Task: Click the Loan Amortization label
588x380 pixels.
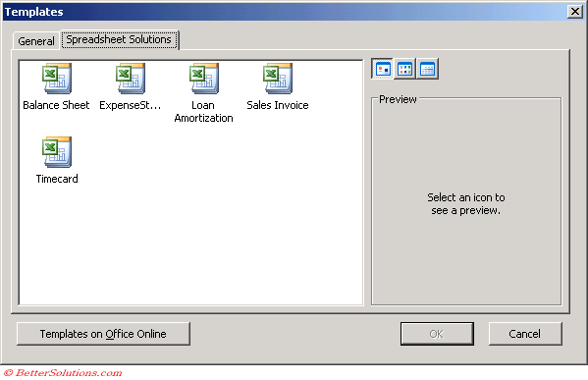Action: (x=203, y=111)
